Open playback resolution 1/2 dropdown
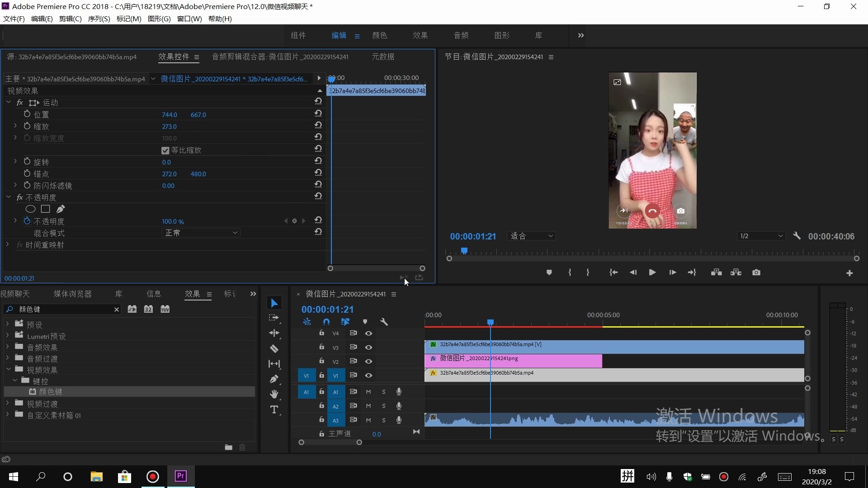868x488 pixels. click(761, 236)
